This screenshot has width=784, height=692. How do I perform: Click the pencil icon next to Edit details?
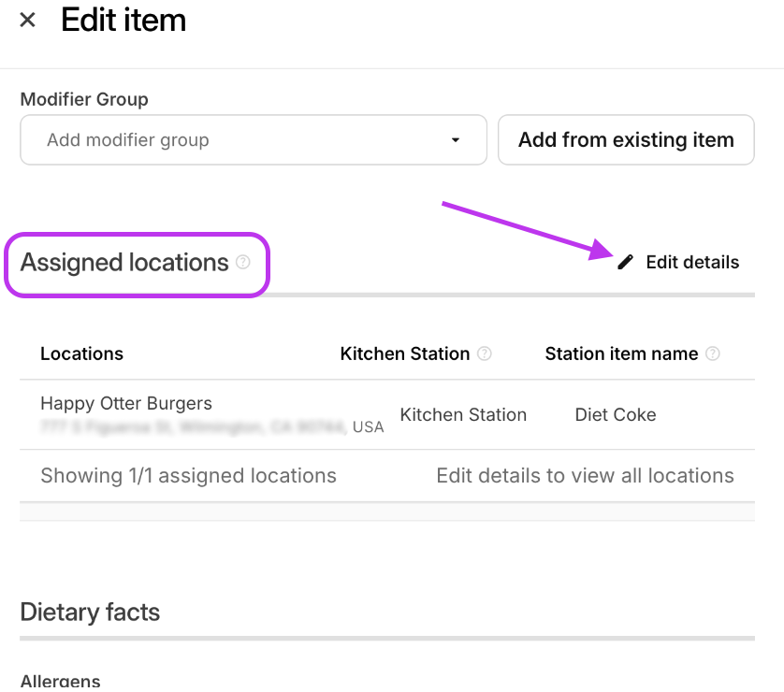pyautogui.click(x=625, y=262)
